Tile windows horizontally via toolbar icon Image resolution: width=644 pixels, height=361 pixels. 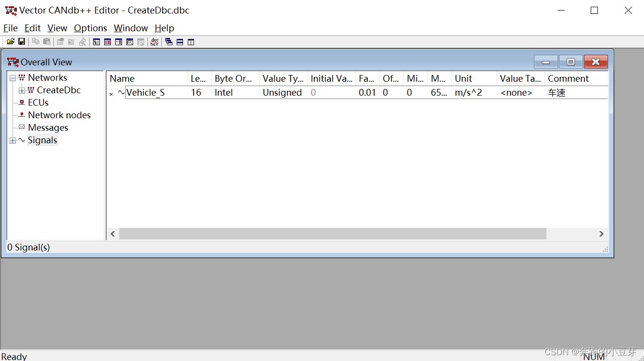tap(180, 42)
